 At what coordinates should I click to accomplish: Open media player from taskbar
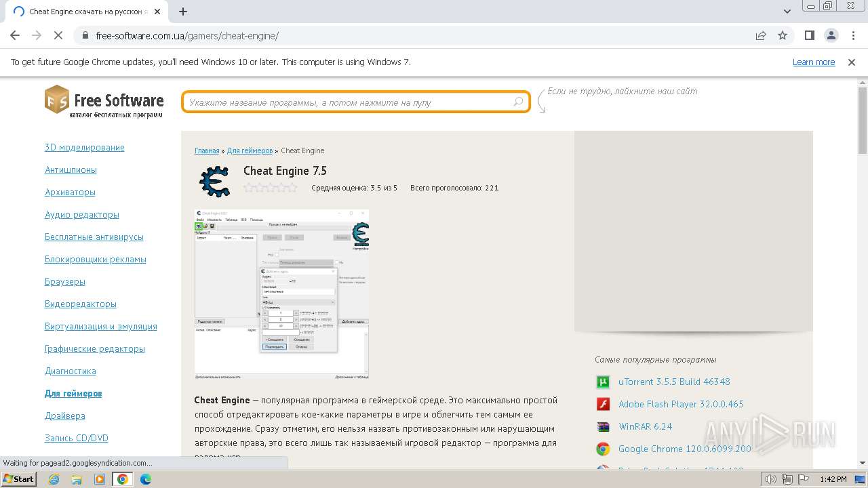100,479
